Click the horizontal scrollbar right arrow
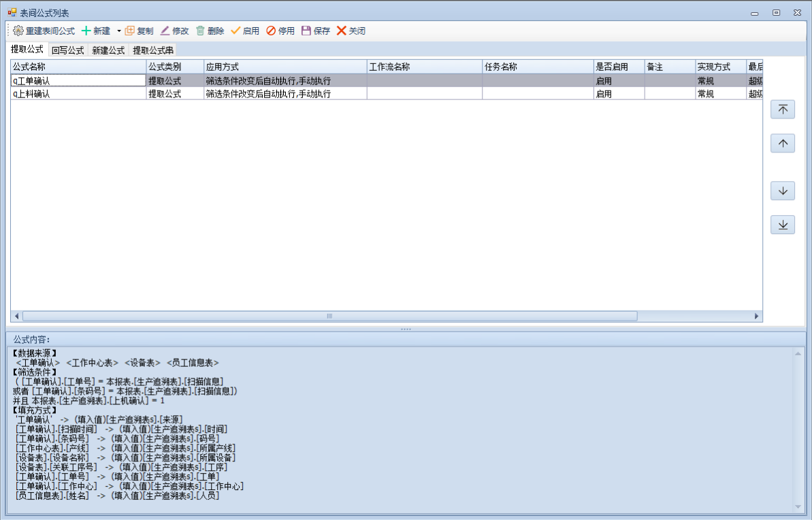Screen dimensions: 812x520 [x=756, y=316]
